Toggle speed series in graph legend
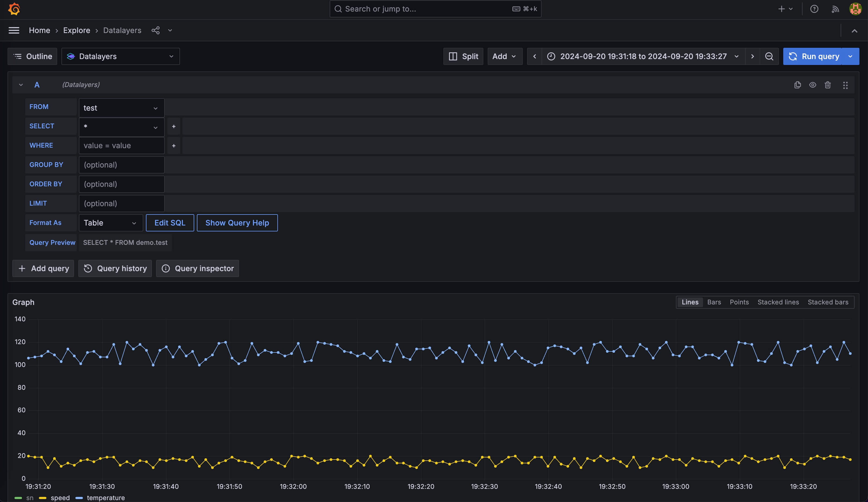The image size is (868, 502). click(60, 497)
